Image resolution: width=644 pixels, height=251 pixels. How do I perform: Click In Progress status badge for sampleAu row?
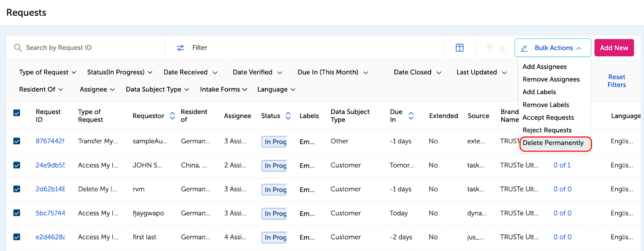[274, 141]
